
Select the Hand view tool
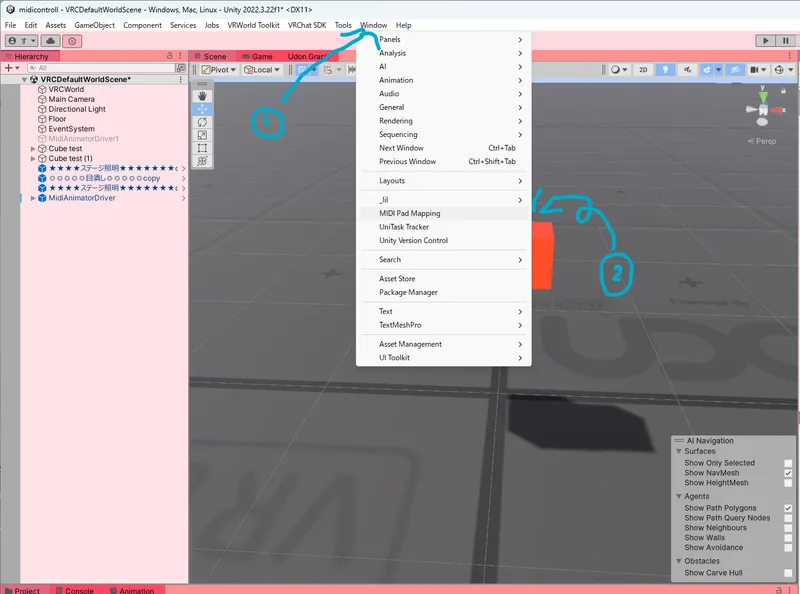click(202, 96)
